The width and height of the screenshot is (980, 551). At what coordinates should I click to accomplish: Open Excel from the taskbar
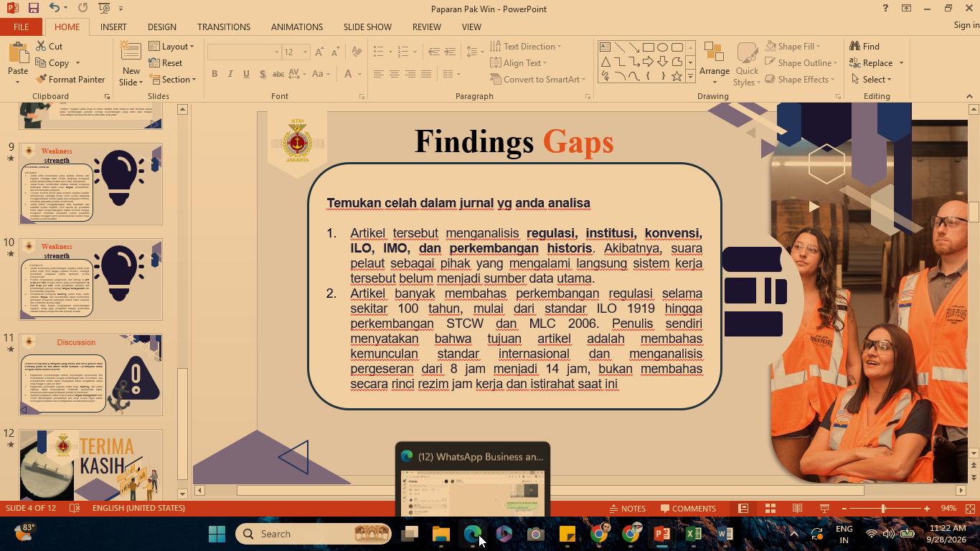(693, 534)
